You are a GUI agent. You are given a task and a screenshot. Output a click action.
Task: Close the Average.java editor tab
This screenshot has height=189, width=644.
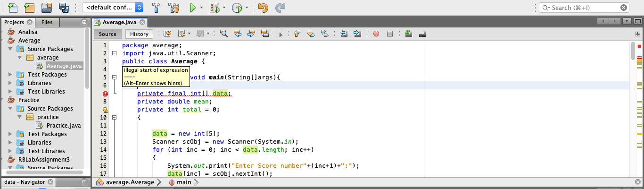[142, 22]
